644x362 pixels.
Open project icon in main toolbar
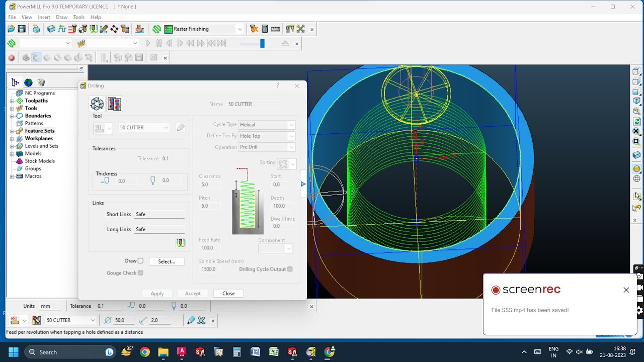click(11, 29)
